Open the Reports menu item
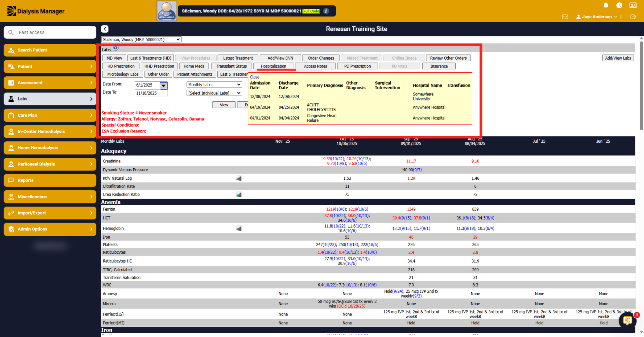The image size is (644, 337). (50, 180)
